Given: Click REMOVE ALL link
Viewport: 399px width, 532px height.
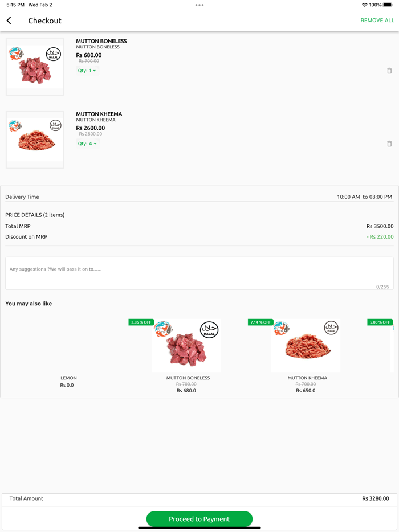Looking at the screenshot, I should (377, 21).
